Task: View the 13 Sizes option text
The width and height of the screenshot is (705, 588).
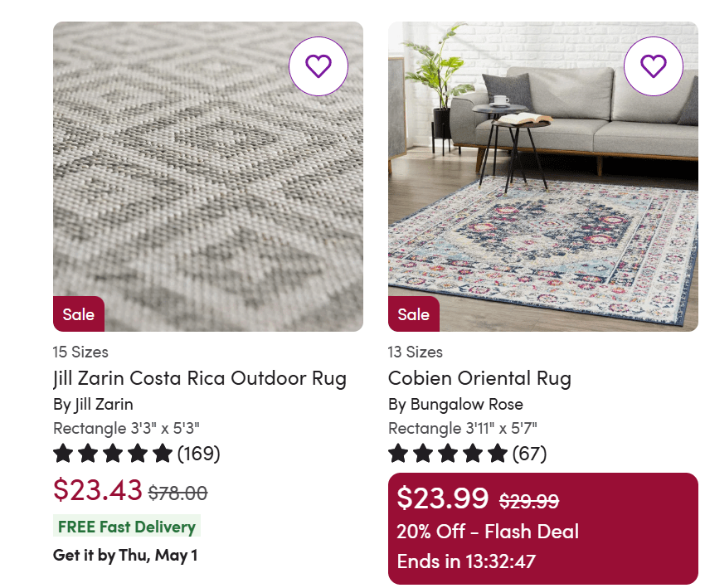Action: coord(416,352)
